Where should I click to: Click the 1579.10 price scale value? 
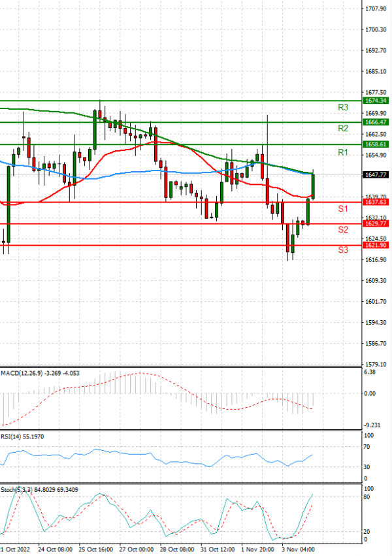(x=376, y=365)
